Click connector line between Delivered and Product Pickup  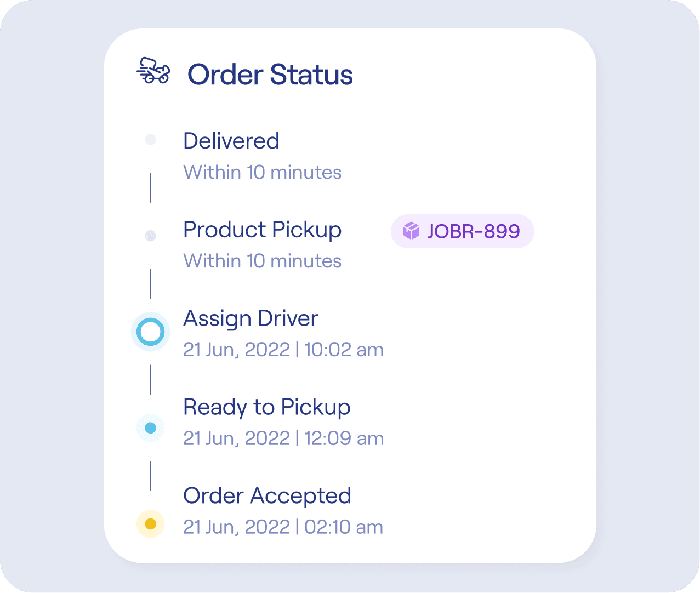point(150,188)
